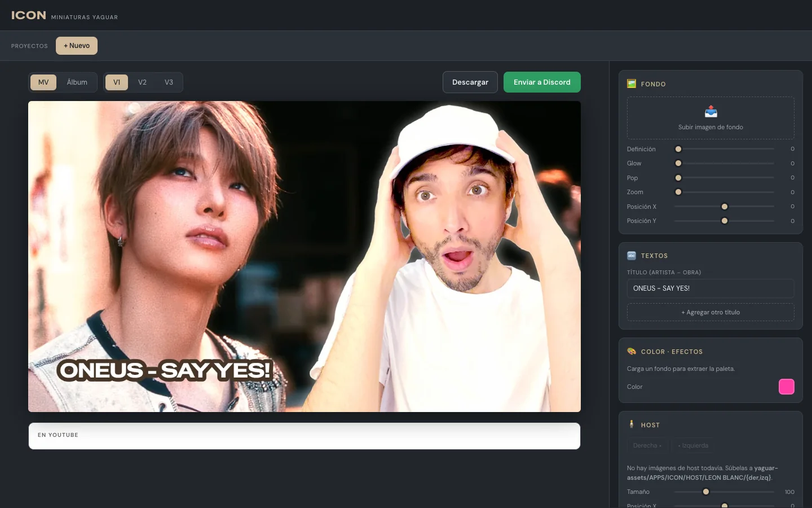This screenshot has width=812, height=508.
Task: Switch to Álbum mode
Action: [77, 82]
